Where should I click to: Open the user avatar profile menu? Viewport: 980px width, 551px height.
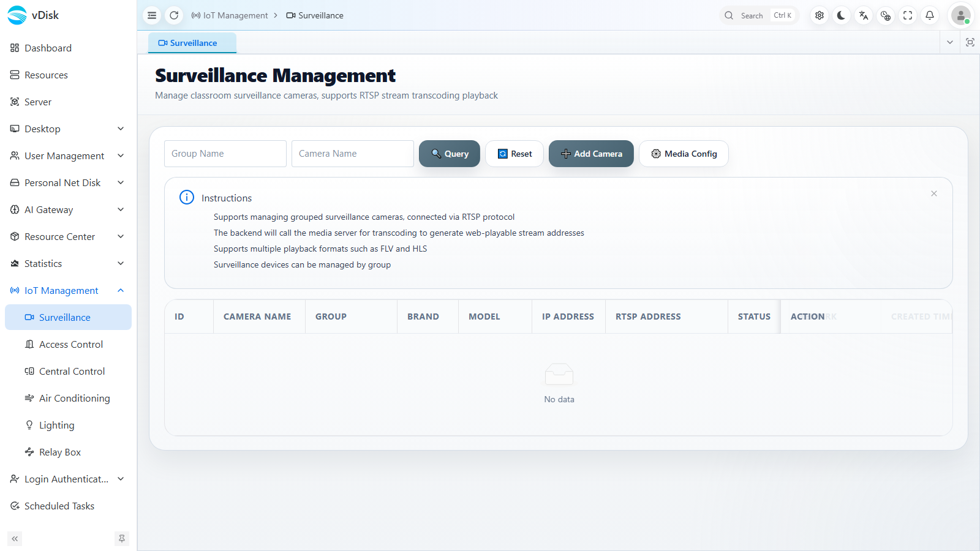tap(961, 15)
